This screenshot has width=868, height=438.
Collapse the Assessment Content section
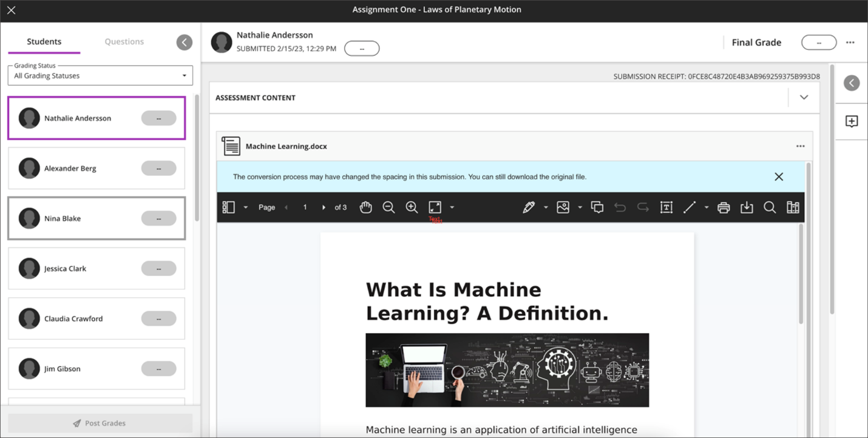click(804, 98)
